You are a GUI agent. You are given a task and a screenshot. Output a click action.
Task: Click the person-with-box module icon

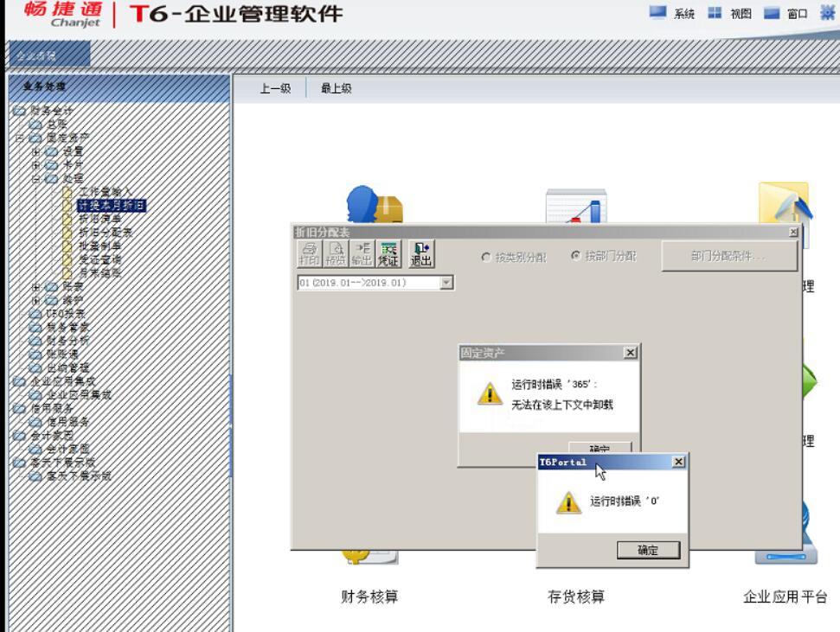coord(374,203)
